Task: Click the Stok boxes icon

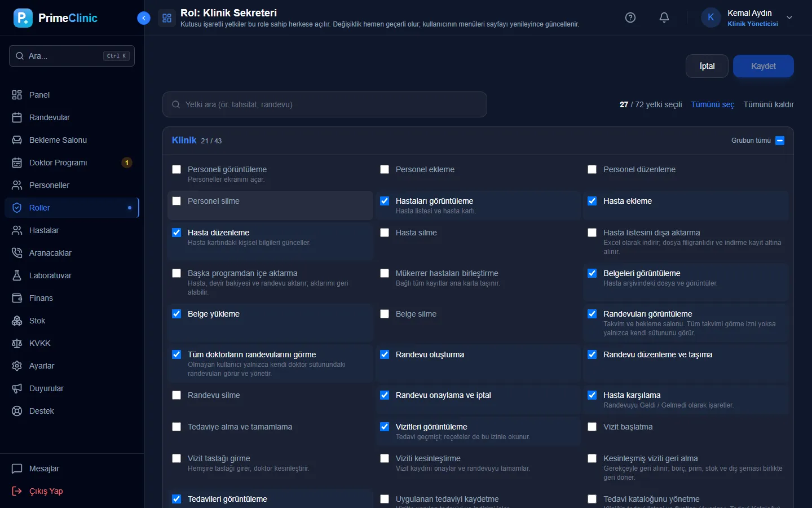Action: point(17,321)
